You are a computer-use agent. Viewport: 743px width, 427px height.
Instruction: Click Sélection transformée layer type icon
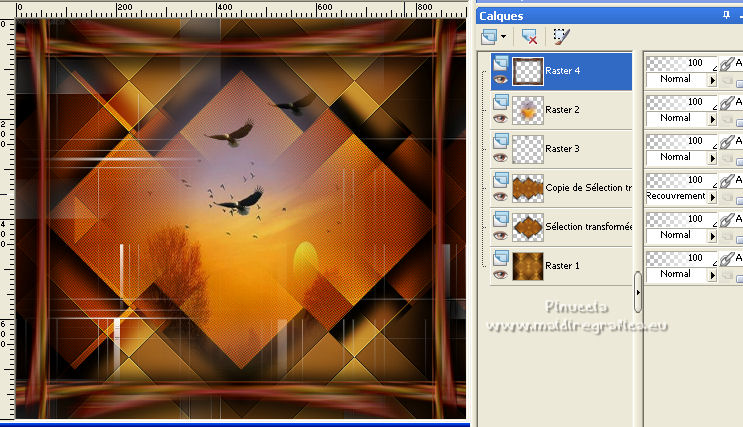click(x=501, y=219)
